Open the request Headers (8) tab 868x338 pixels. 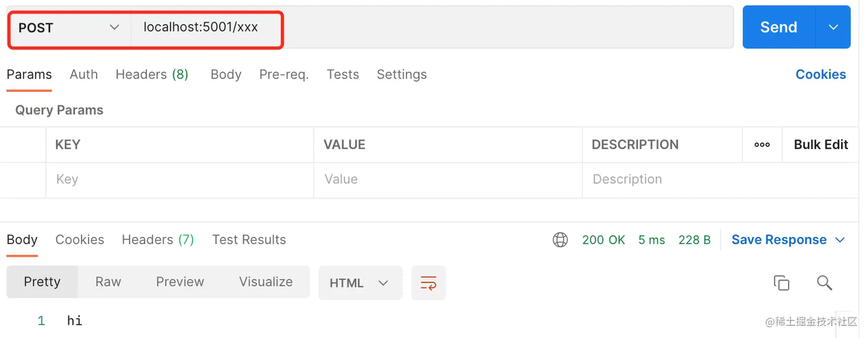pyautogui.click(x=152, y=75)
